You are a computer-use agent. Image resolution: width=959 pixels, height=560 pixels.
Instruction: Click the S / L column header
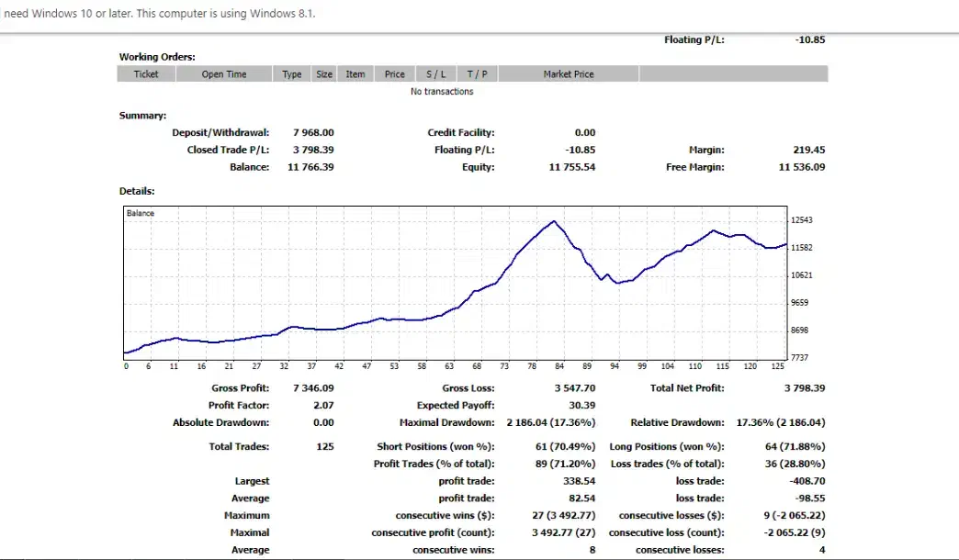[x=435, y=74]
